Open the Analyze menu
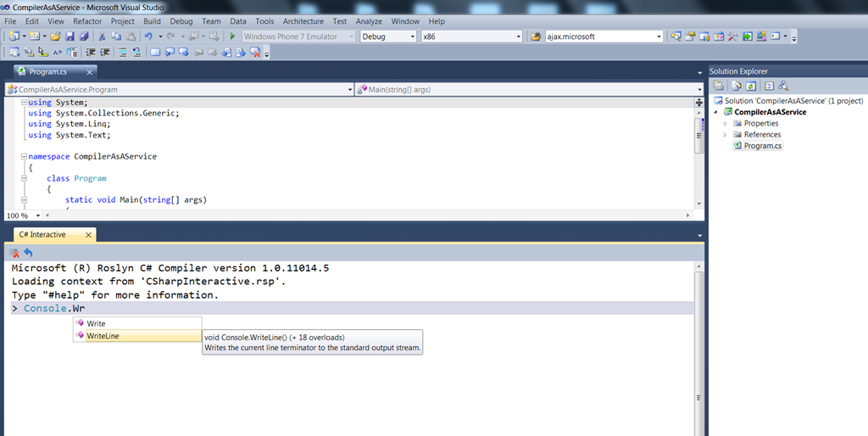The image size is (868, 436). pyautogui.click(x=370, y=21)
